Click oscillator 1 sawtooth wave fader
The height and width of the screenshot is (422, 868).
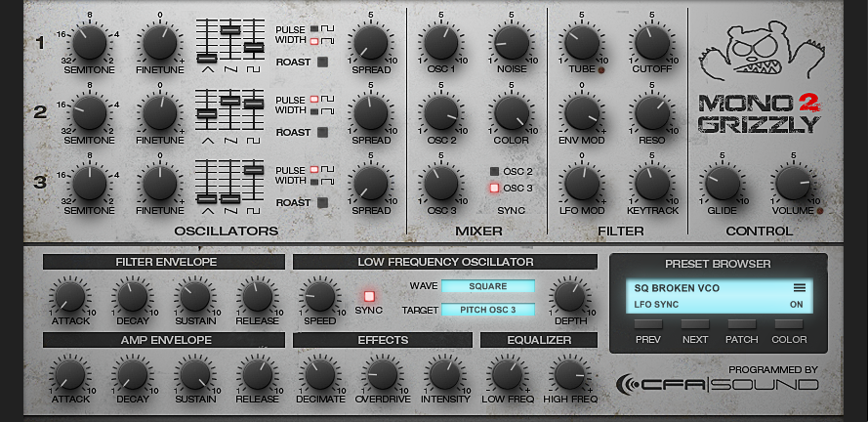230,29
